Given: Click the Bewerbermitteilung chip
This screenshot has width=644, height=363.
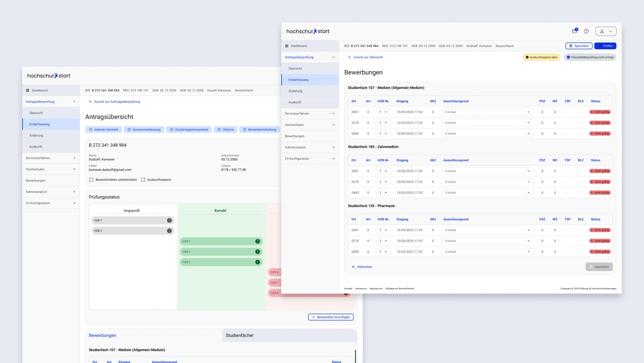Looking at the screenshot, I should tap(259, 130).
